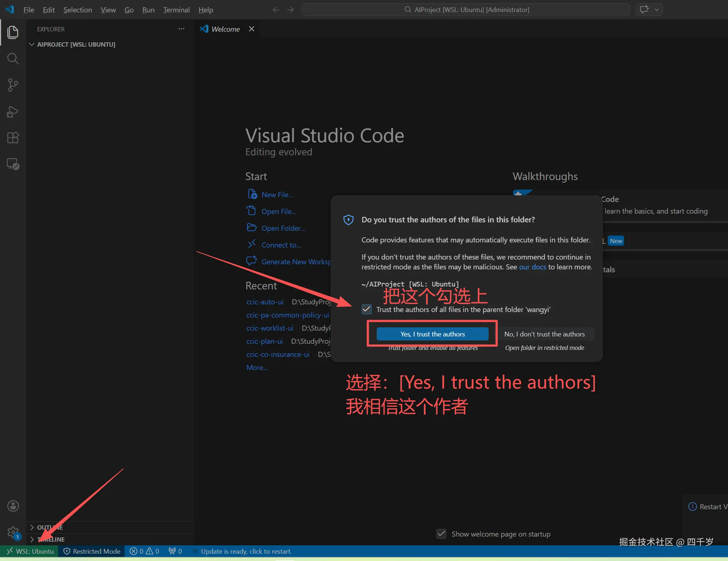Open the Search view in activity bar
728x561 pixels.
click(x=13, y=59)
